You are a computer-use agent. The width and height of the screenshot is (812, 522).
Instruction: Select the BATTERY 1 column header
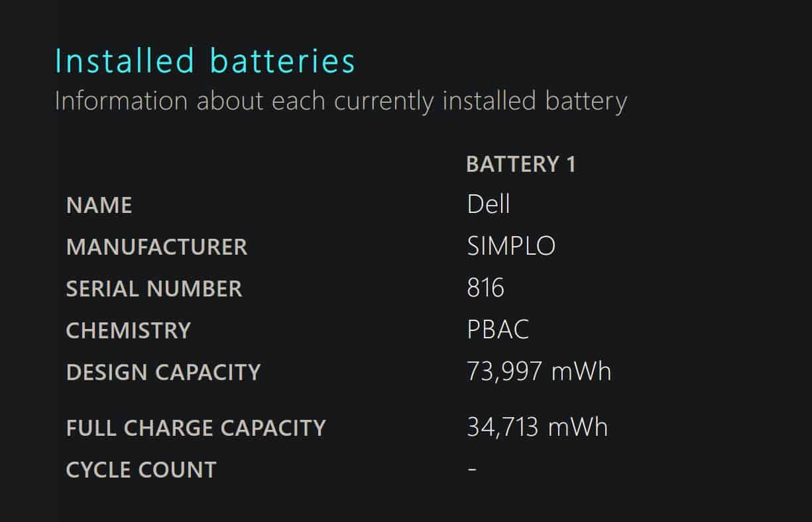click(x=521, y=164)
